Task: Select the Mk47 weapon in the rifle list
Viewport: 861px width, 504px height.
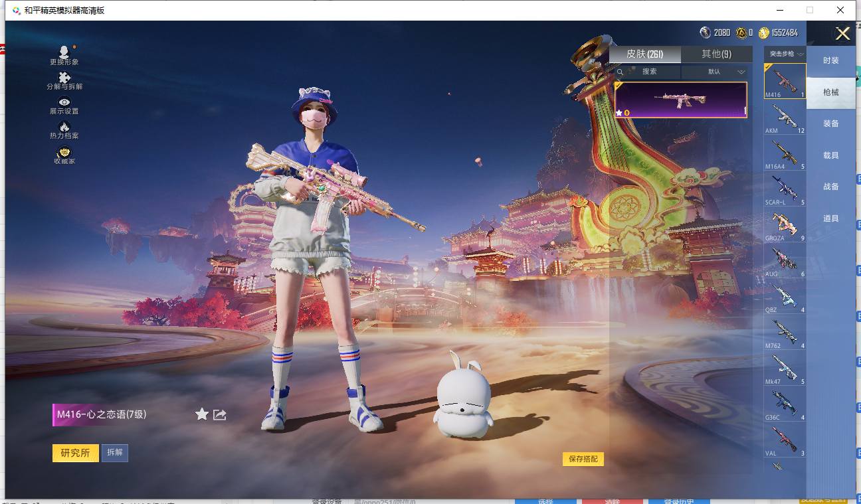Action: 785,369
